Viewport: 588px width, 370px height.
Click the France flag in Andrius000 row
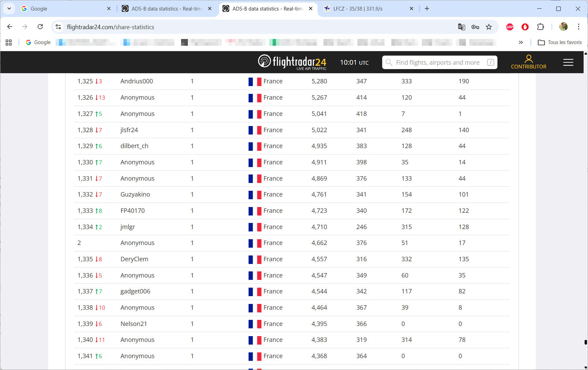(255, 82)
